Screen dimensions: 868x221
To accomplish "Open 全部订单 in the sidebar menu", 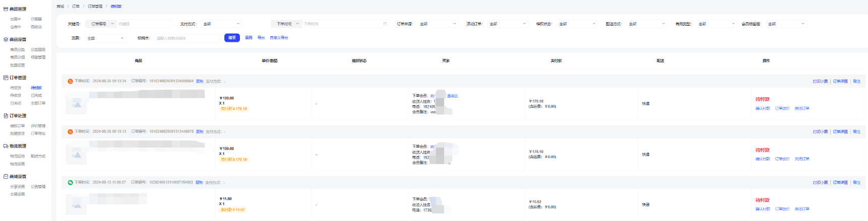I will coord(38,103).
